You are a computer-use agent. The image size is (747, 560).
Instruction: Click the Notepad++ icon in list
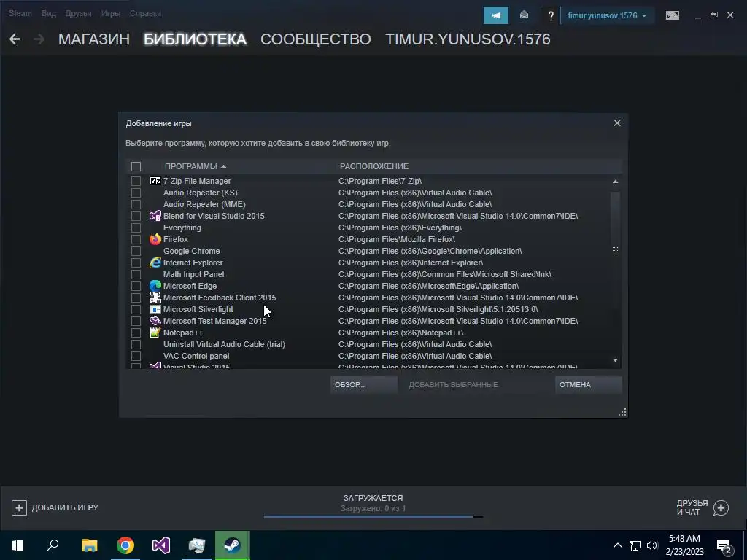(155, 332)
